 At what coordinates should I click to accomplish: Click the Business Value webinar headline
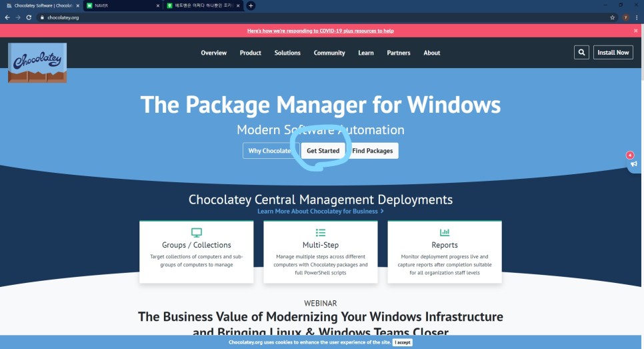coord(321,324)
